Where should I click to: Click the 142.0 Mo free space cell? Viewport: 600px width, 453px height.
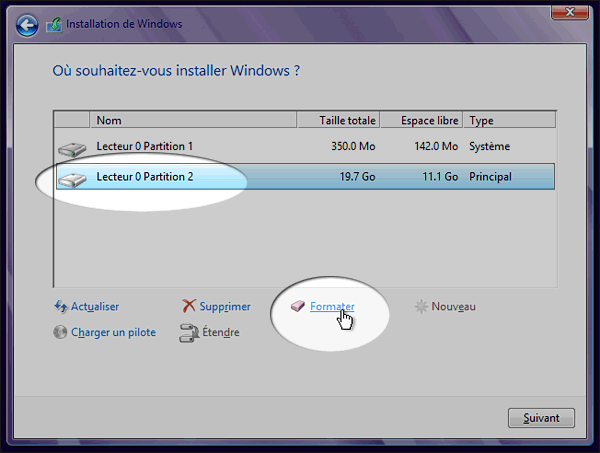[x=436, y=146]
